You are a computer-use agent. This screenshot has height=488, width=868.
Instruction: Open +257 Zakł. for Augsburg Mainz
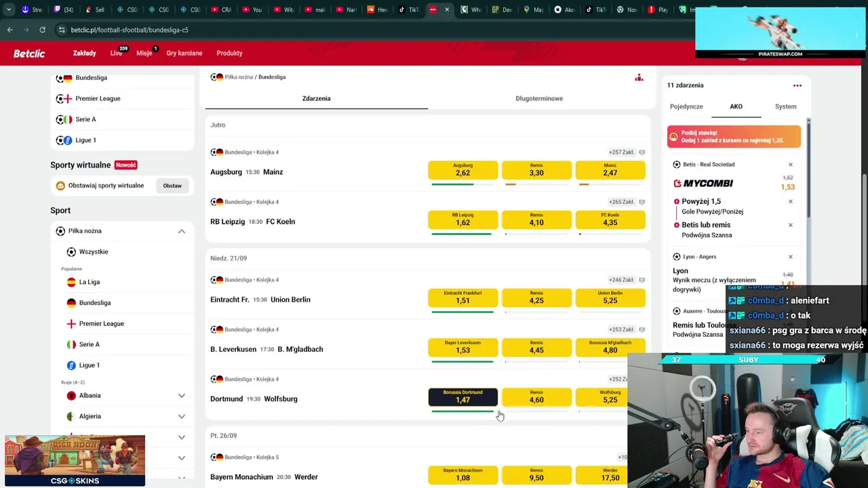[621, 152]
